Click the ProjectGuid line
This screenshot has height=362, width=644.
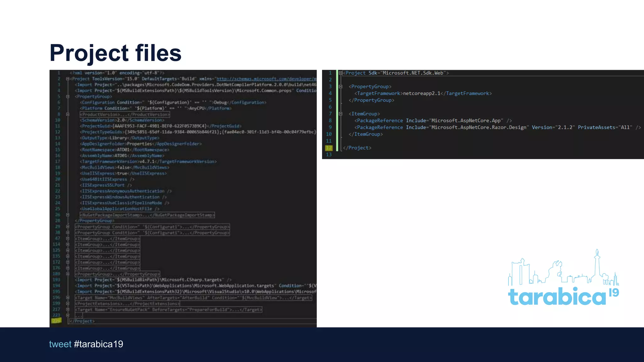click(161, 126)
